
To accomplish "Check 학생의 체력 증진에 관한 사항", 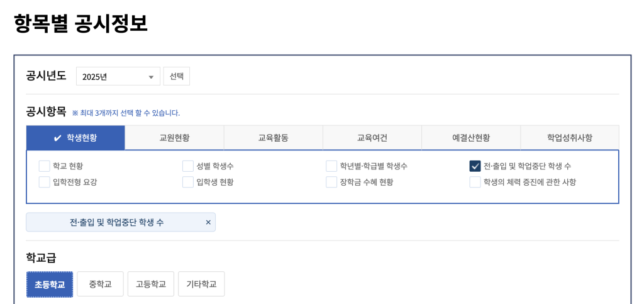I will [475, 182].
